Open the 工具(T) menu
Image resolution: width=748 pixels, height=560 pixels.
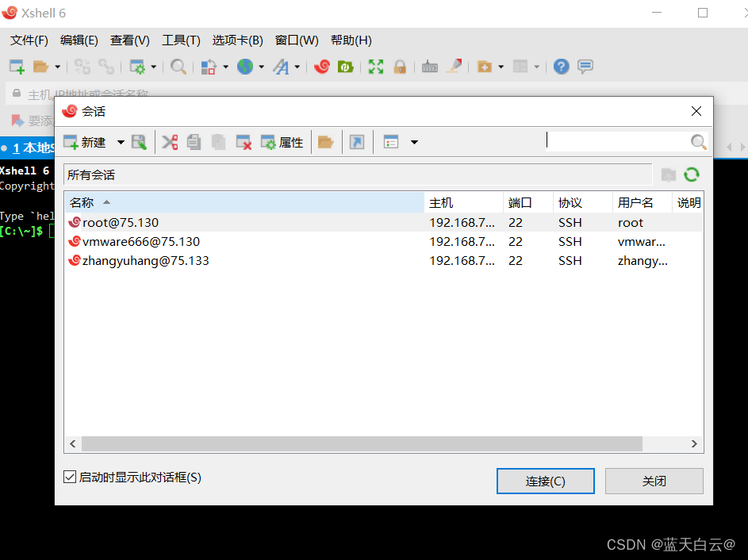click(182, 40)
